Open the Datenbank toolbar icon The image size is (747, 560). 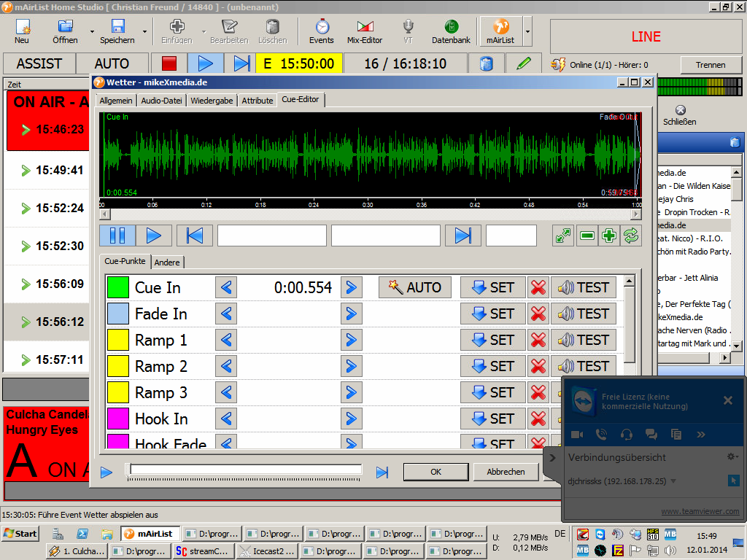click(x=451, y=31)
